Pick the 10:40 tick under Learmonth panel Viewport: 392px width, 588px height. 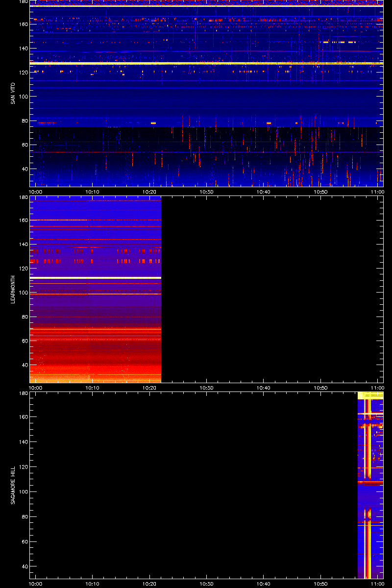(x=264, y=388)
